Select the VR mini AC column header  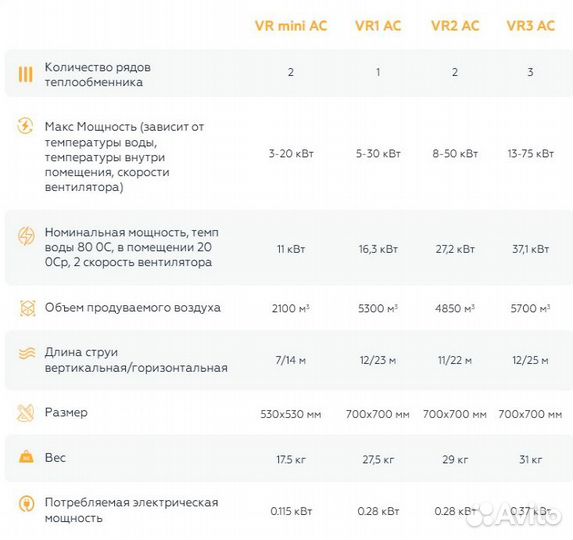(x=291, y=26)
